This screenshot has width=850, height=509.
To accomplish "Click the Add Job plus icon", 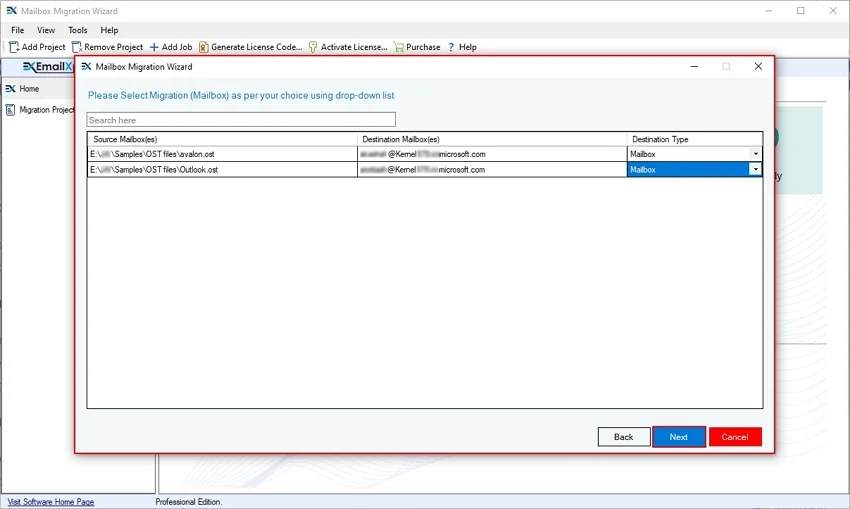I will tap(154, 47).
